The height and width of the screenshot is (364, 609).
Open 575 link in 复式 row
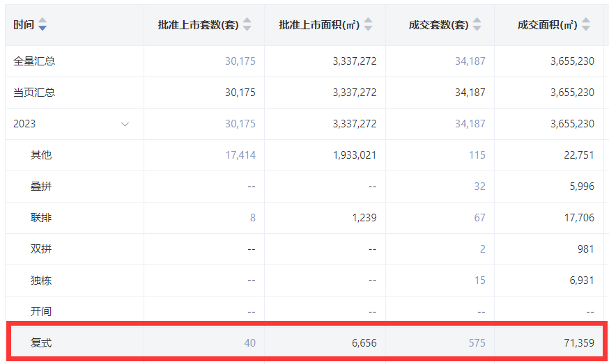[x=477, y=343]
